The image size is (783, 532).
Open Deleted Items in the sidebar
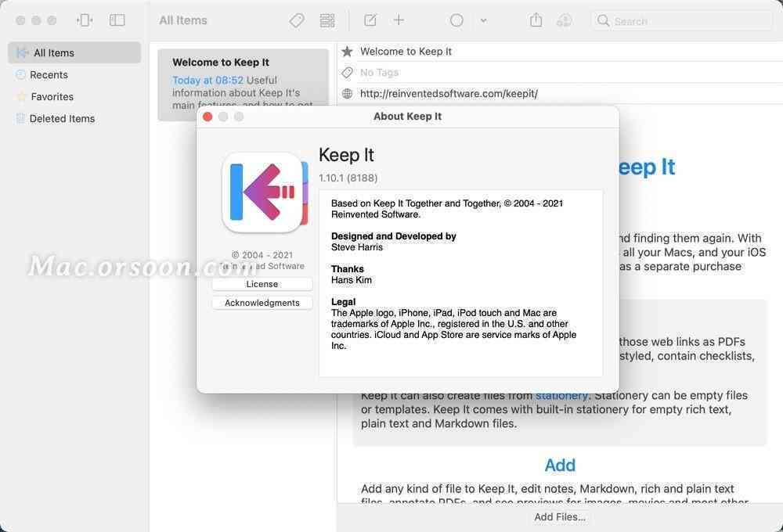pos(74,119)
